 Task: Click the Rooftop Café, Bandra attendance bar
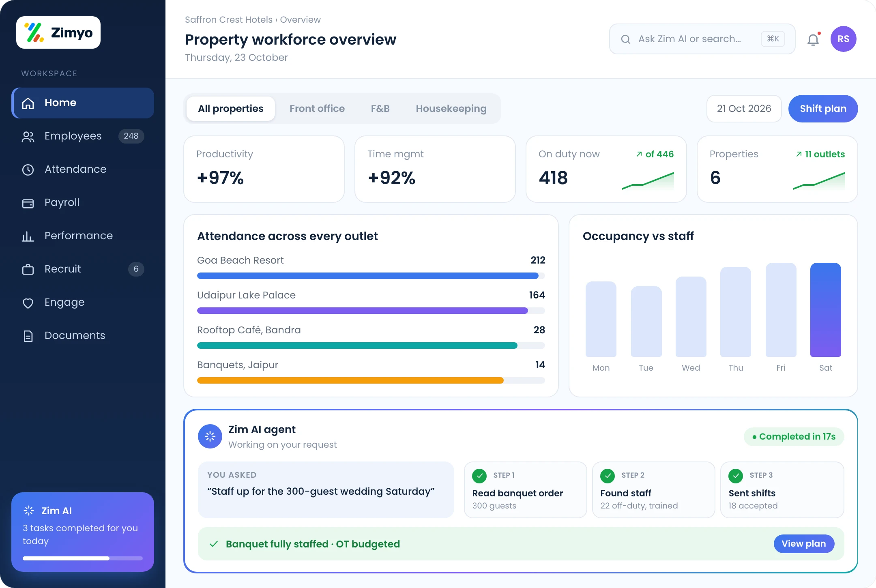pos(371,346)
